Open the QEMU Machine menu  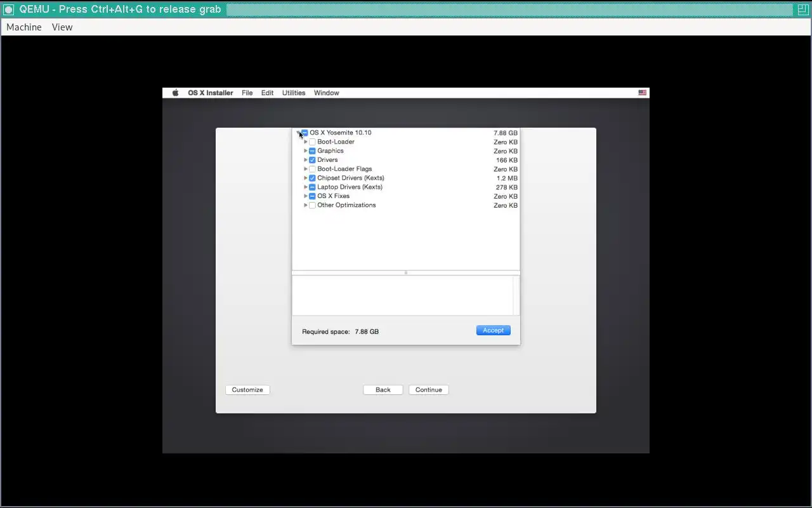(24, 27)
